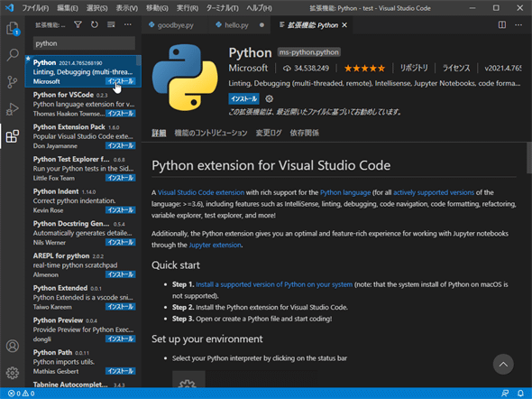Open the Explorer view in activity bar
Image resolution: width=532 pixels, height=399 pixels.
click(13, 28)
